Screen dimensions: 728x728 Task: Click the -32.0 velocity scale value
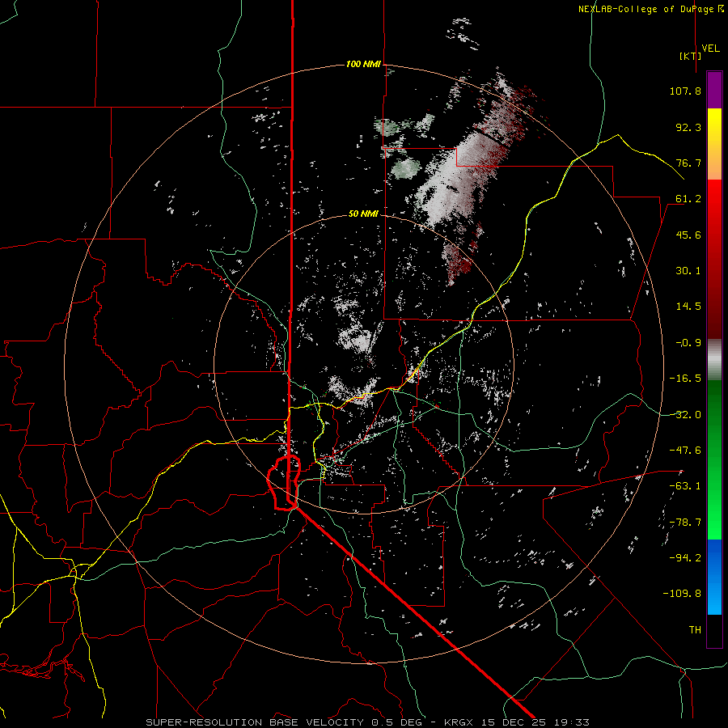[x=685, y=415]
